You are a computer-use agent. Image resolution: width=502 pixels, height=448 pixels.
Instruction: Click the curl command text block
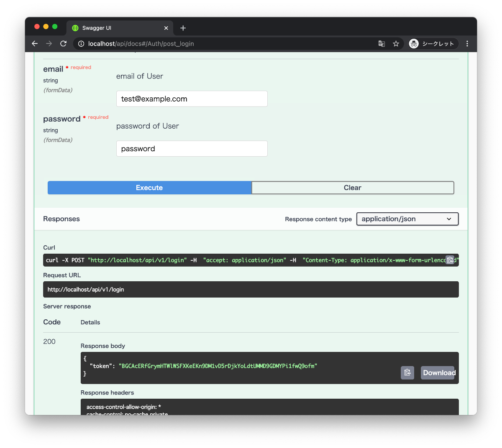pos(251,260)
